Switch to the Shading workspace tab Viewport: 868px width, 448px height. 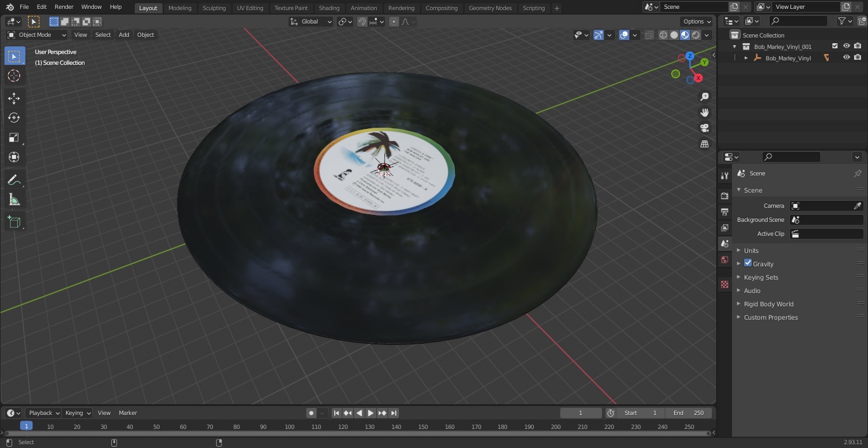[329, 8]
